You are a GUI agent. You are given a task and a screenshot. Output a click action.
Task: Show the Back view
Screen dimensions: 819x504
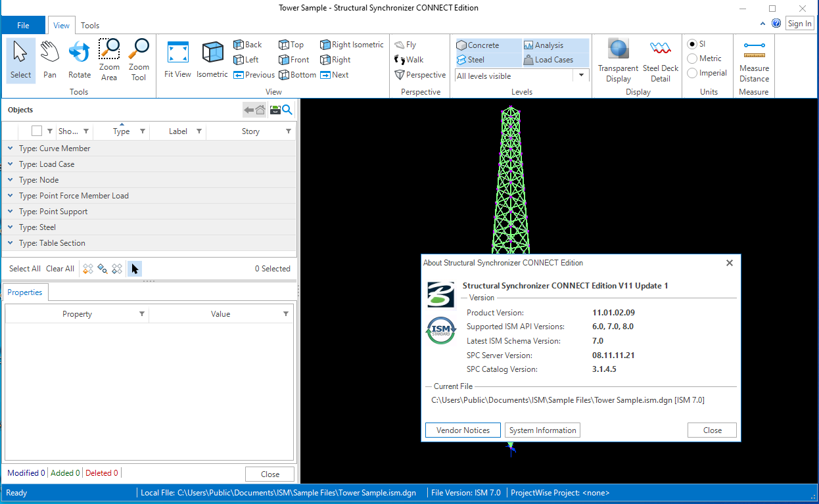click(x=248, y=45)
